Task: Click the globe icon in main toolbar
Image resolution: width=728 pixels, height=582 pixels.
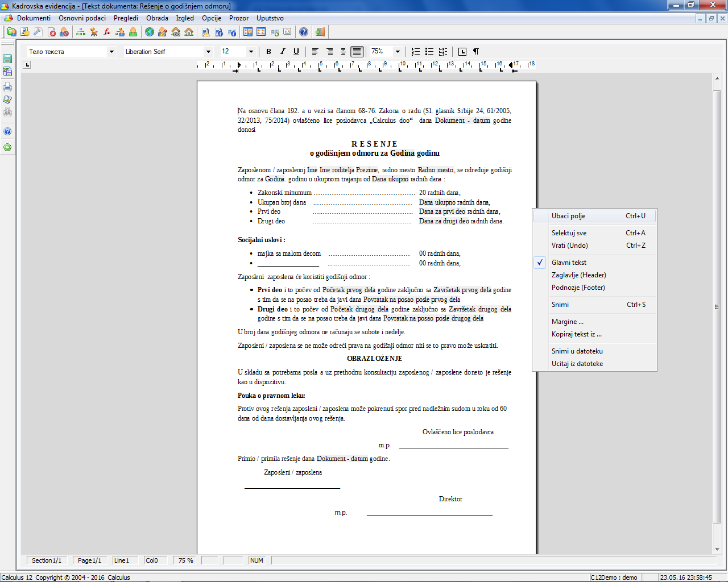Action: (150, 32)
